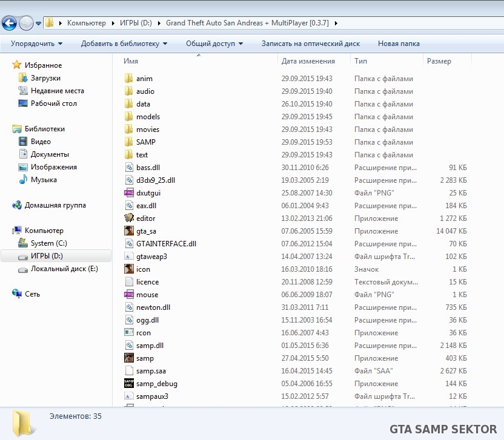The image size is (504, 440).
Task: Select the newton.dll file
Action: [153, 307]
